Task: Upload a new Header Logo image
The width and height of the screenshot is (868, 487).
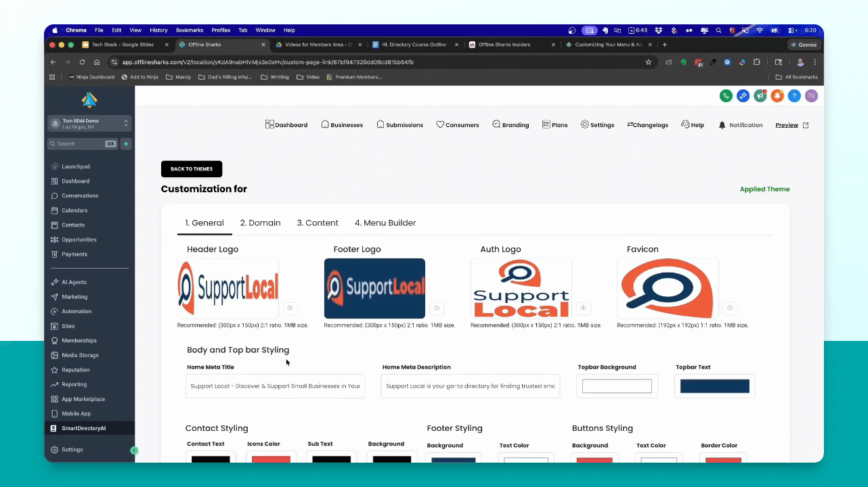Action: tap(290, 308)
